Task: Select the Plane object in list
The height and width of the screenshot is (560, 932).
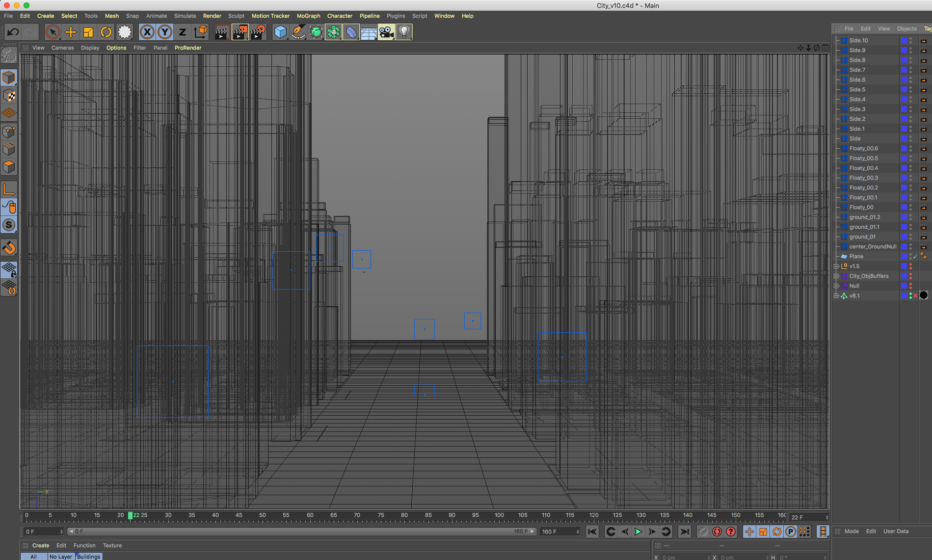Action: 856,256
